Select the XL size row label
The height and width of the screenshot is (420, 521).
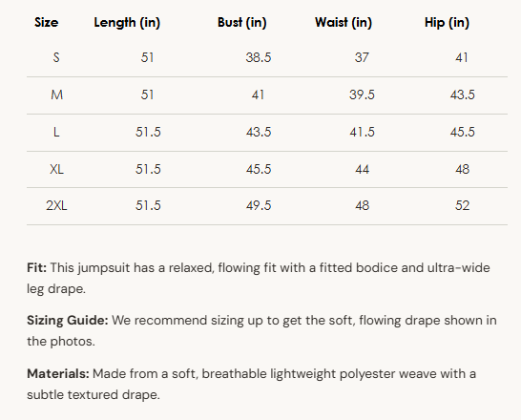click(x=57, y=170)
